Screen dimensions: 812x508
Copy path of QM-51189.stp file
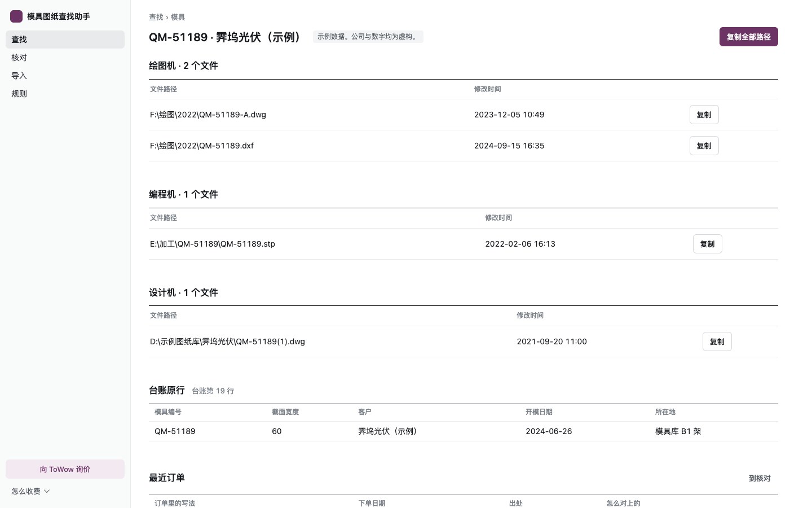point(707,244)
